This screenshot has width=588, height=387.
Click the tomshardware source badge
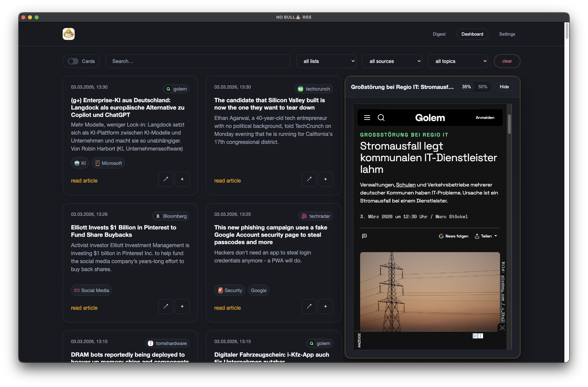(x=167, y=343)
